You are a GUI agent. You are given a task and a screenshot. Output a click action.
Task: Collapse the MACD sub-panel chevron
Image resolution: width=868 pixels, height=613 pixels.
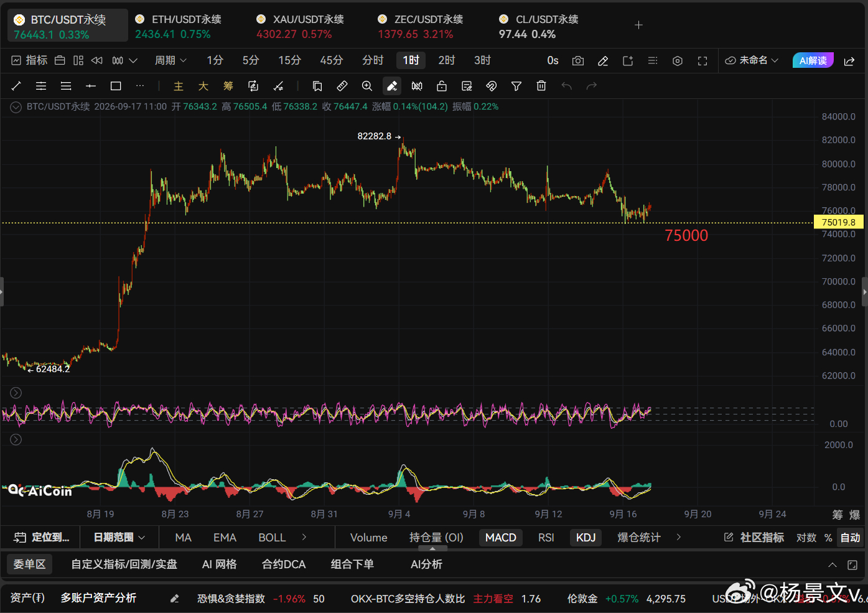[x=16, y=439]
